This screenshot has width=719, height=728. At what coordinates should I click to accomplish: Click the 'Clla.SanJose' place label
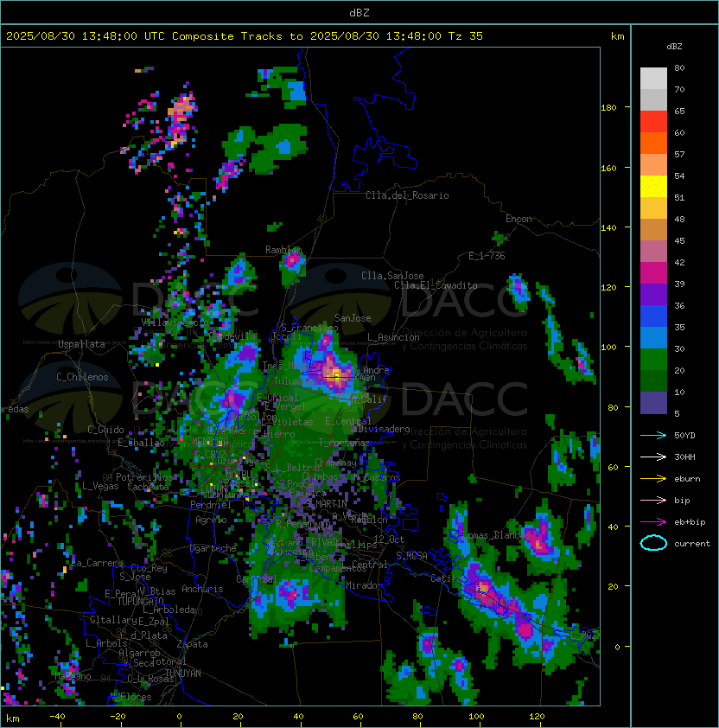click(392, 276)
